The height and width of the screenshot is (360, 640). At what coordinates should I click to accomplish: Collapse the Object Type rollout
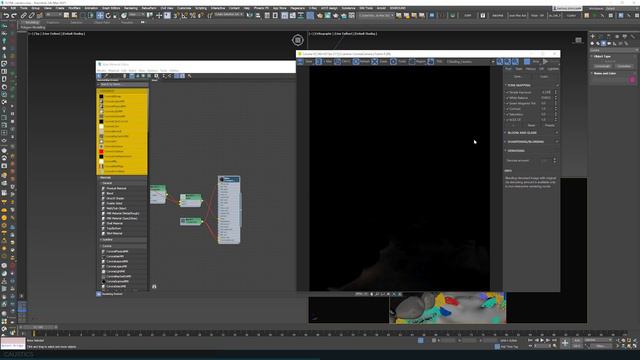(x=592, y=56)
